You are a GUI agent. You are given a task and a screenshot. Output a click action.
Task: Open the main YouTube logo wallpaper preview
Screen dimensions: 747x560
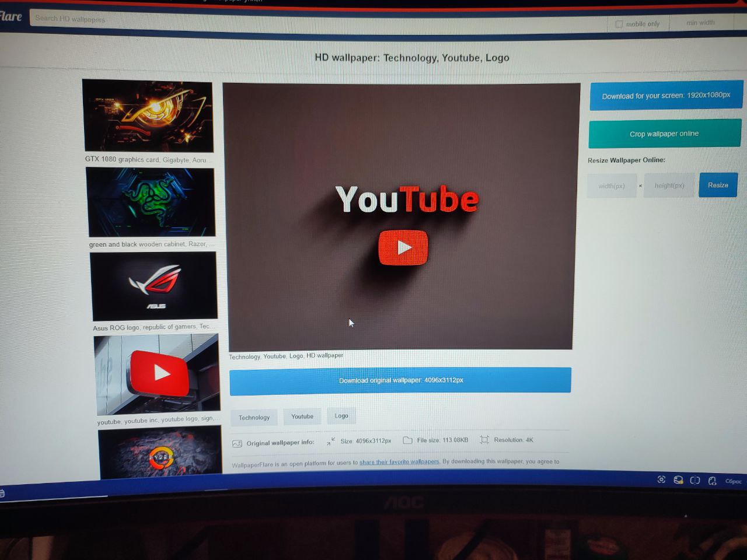coord(401,216)
